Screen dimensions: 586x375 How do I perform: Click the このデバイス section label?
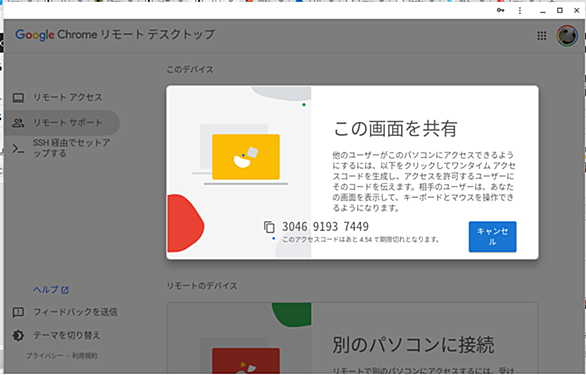point(190,70)
